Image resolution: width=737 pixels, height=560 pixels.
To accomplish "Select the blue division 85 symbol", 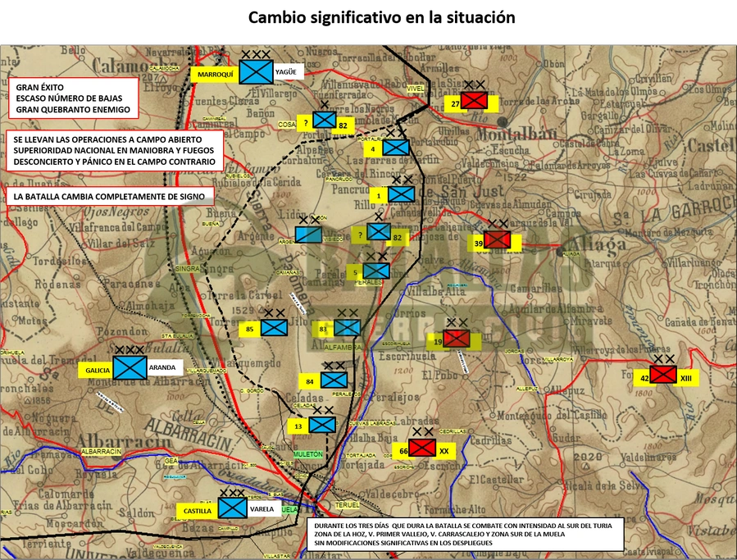I will [274, 328].
